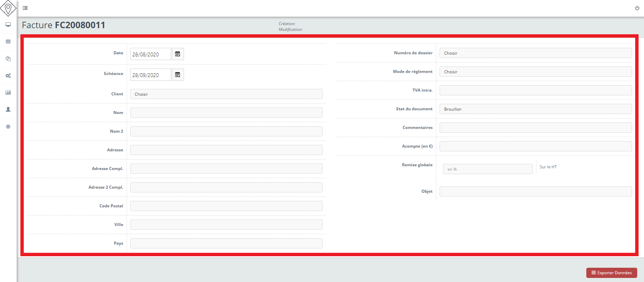Open the Client dropdown
Image resolution: width=644 pixels, height=282 pixels.
pyautogui.click(x=226, y=94)
